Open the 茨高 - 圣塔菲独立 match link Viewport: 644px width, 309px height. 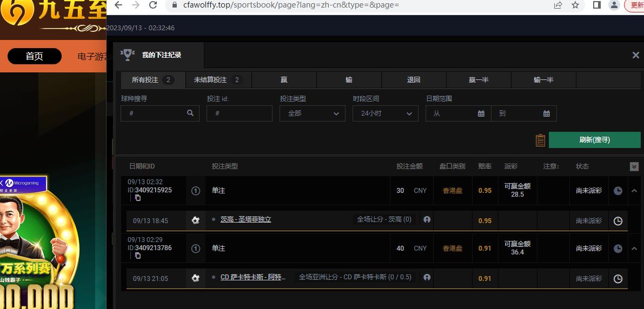click(x=245, y=220)
